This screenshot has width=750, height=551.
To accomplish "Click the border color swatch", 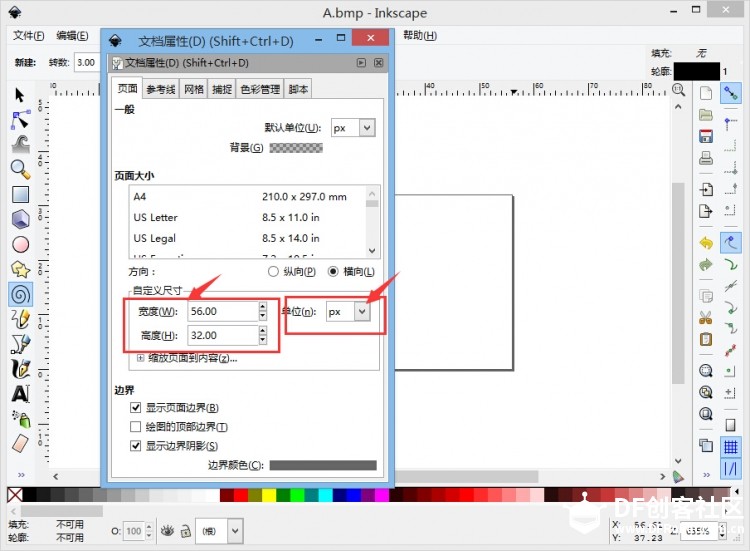I will 323,465.
